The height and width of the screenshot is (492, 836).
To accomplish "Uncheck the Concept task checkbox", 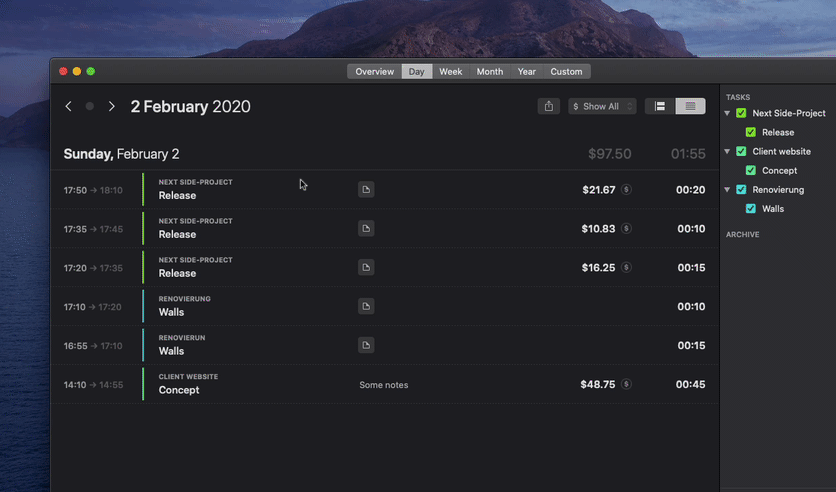I will 751,171.
